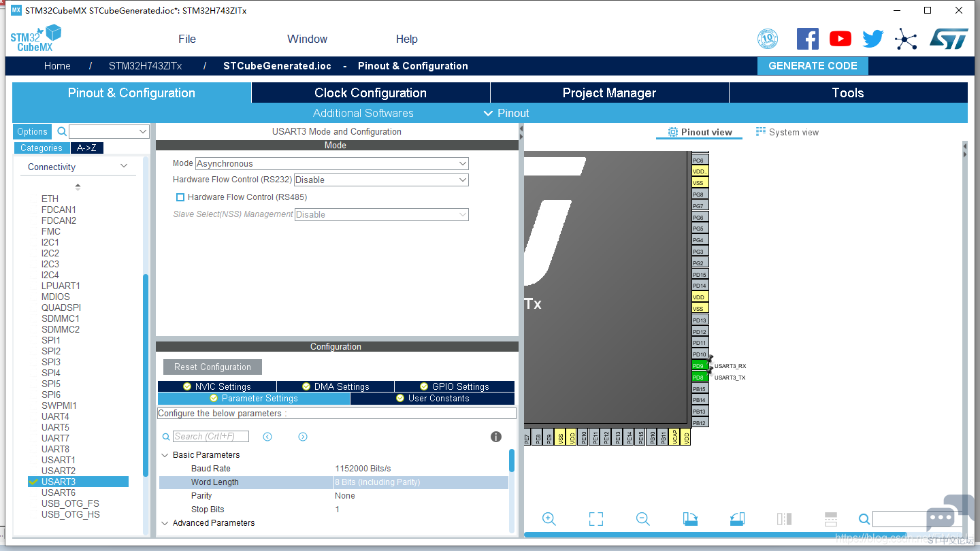The width and height of the screenshot is (980, 551).
Task: Rotate the chip counter-clockwise
Action: click(737, 519)
